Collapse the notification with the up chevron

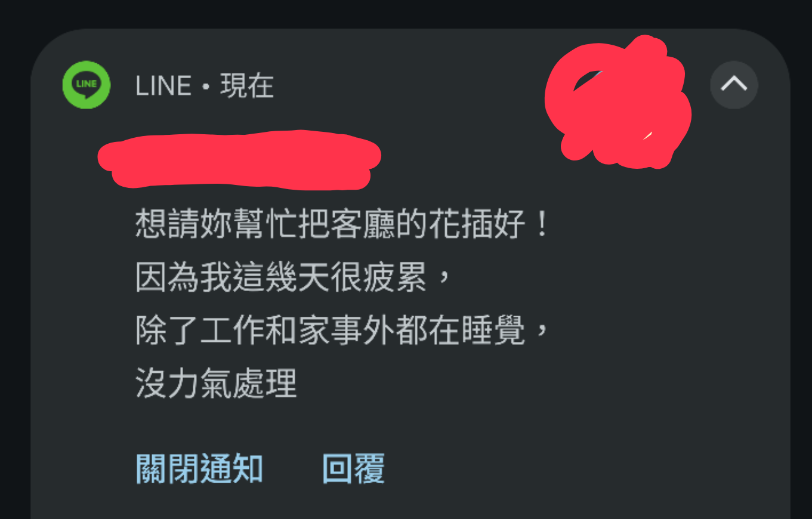coord(734,84)
